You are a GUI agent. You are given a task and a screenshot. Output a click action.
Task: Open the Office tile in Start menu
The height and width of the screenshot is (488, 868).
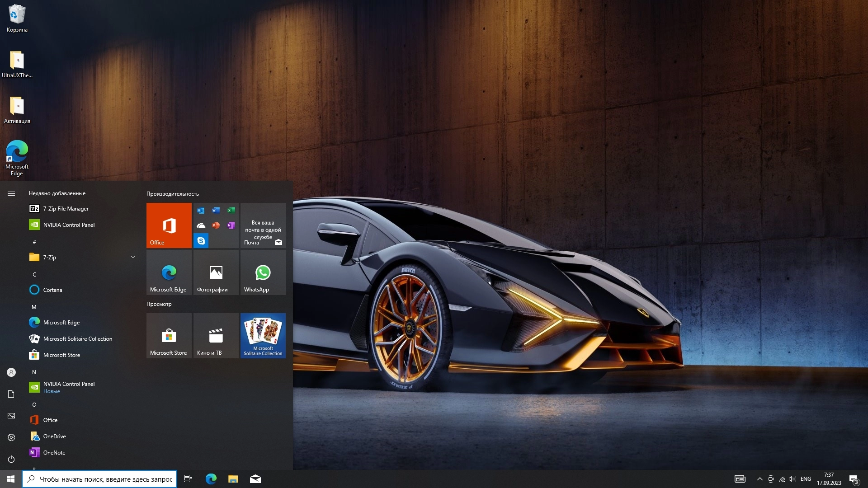click(x=169, y=225)
